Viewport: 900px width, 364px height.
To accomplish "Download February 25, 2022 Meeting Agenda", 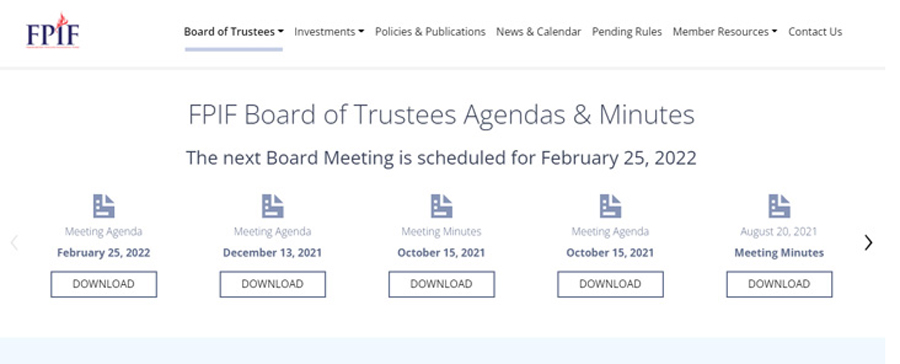I will coord(103,284).
